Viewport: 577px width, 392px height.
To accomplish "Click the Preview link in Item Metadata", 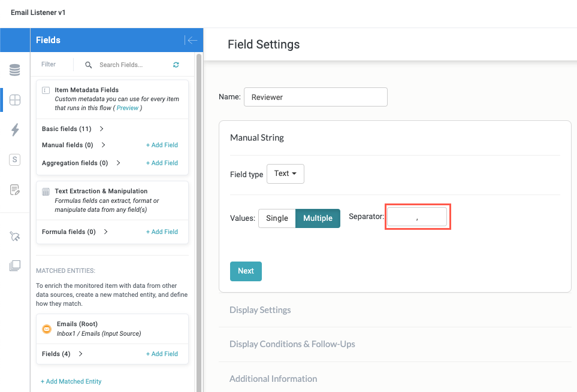I will point(128,108).
